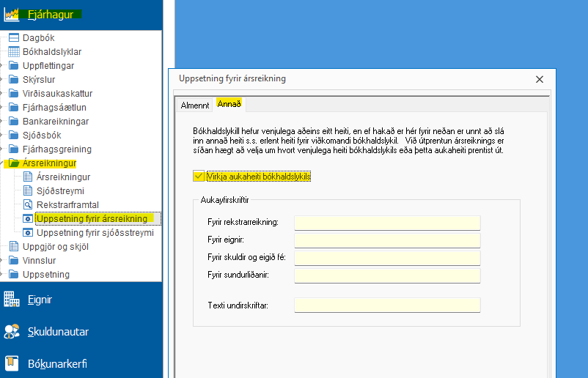Viewport: 588px width, 378px height.
Task: Select the Annað tab
Action: click(229, 104)
